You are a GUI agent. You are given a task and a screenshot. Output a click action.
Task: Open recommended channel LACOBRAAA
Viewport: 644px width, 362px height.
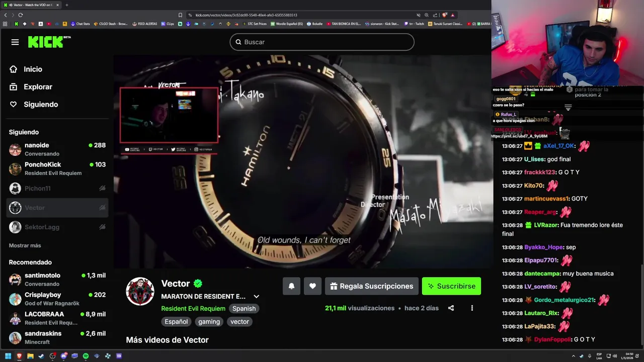click(x=57, y=318)
